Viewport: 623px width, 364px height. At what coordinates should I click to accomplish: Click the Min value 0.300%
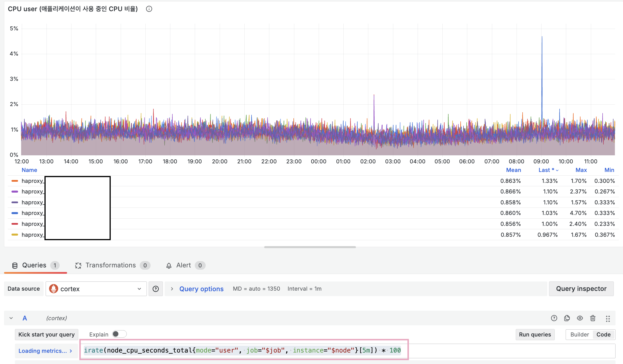tap(605, 181)
